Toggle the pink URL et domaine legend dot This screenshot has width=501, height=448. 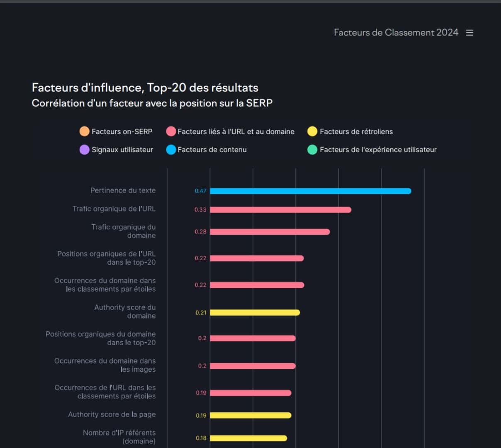(x=171, y=131)
